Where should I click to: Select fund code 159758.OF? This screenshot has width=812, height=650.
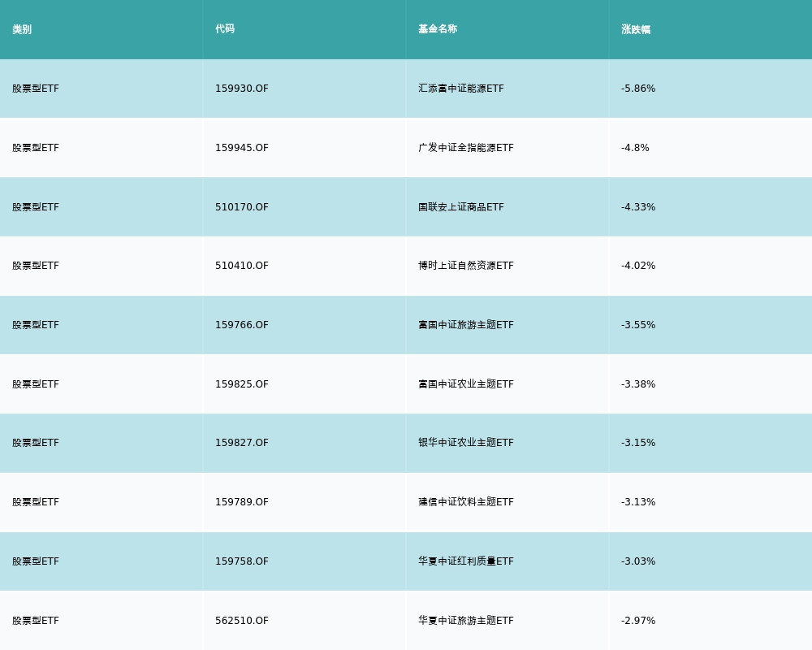click(x=242, y=561)
